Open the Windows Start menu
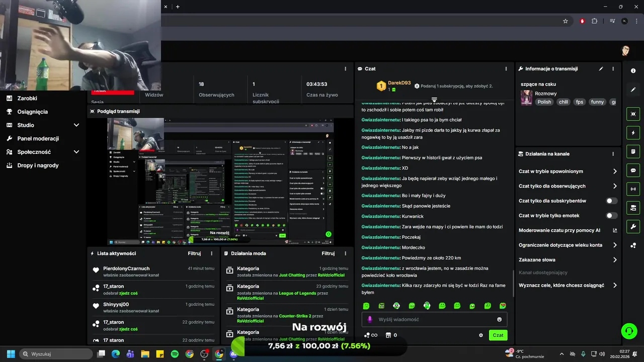 click(11, 354)
